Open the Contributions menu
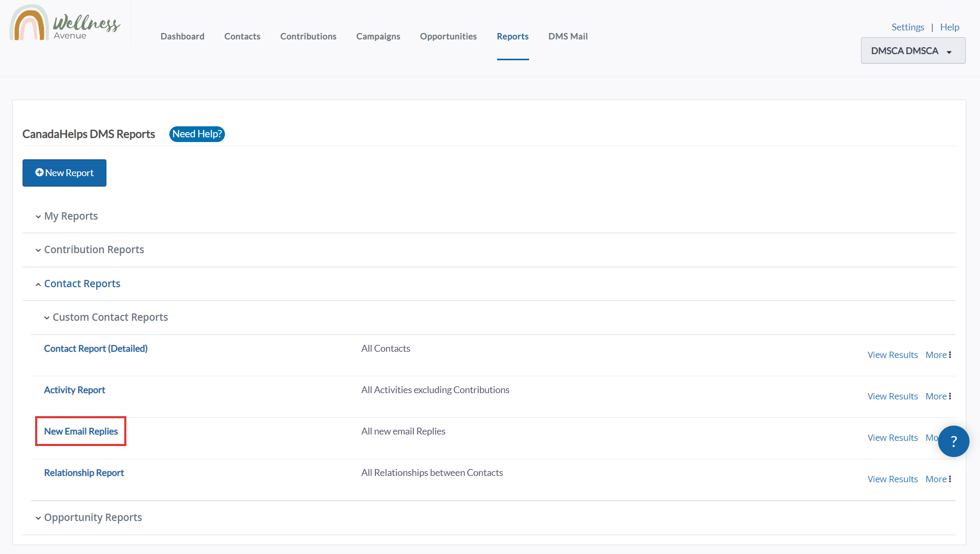The width and height of the screenshot is (980, 554). click(308, 36)
